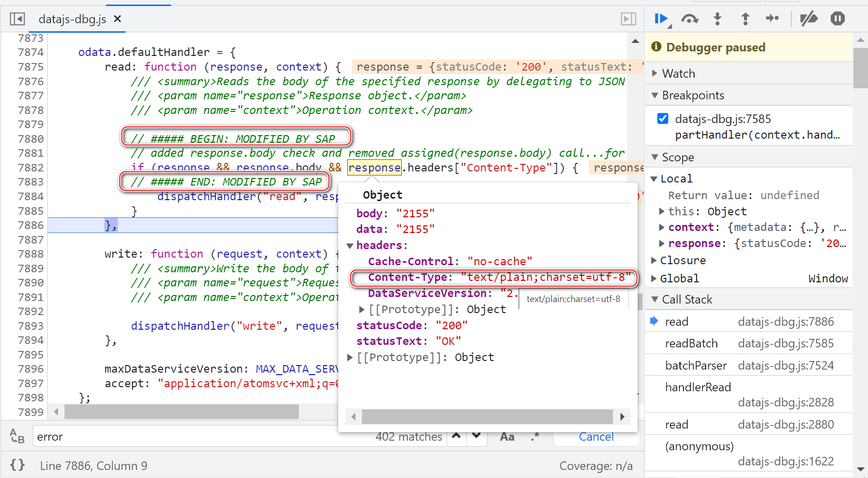Click the highlighted response variable in code
This screenshot has height=478, width=868.
pyautogui.click(x=374, y=167)
